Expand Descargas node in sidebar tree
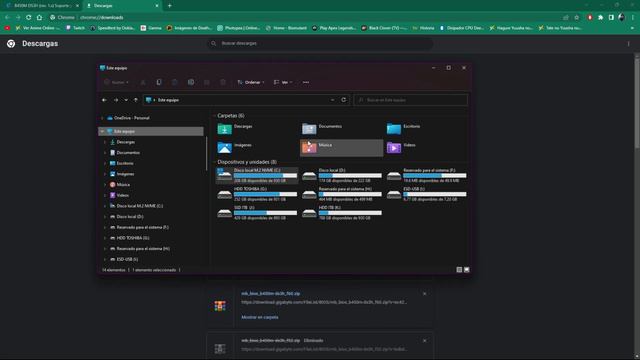Screen dimensions: 640x360 (x=105, y=142)
